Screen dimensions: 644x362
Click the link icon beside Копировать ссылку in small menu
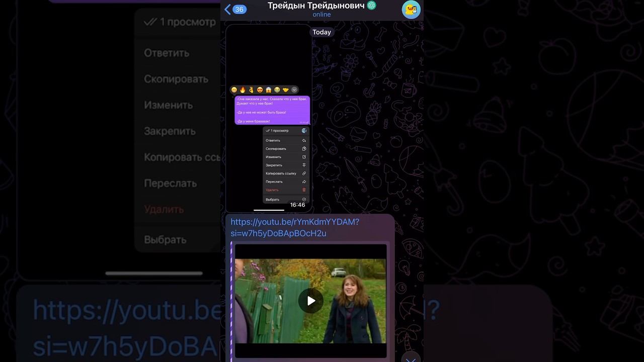[x=304, y=173]
